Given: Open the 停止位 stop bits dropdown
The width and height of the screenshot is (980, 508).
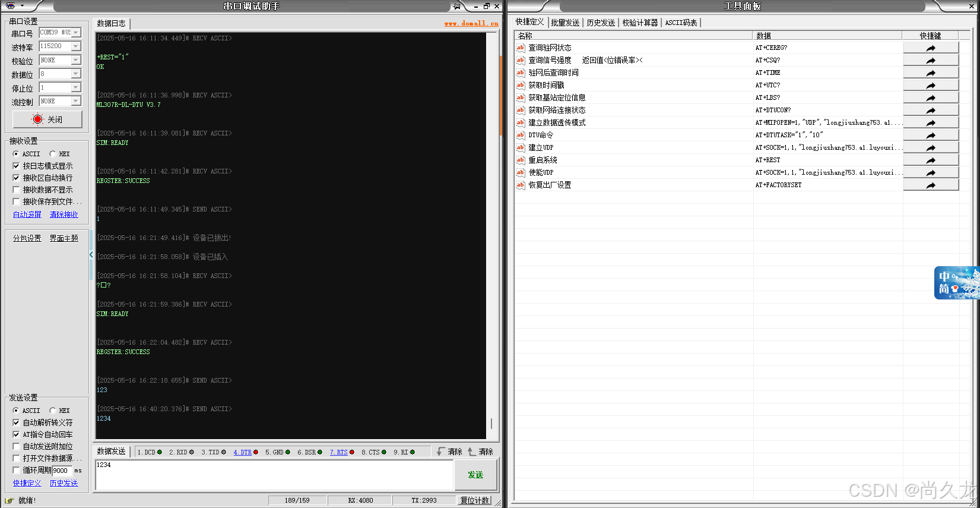Looking at the screenshot, I should click(x=76, y=87).
